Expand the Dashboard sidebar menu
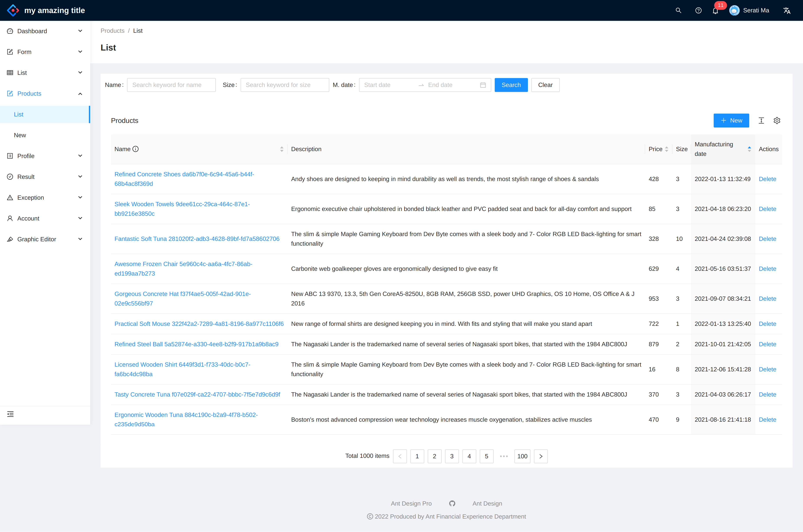The image size is (803, 532). point(44,31)
